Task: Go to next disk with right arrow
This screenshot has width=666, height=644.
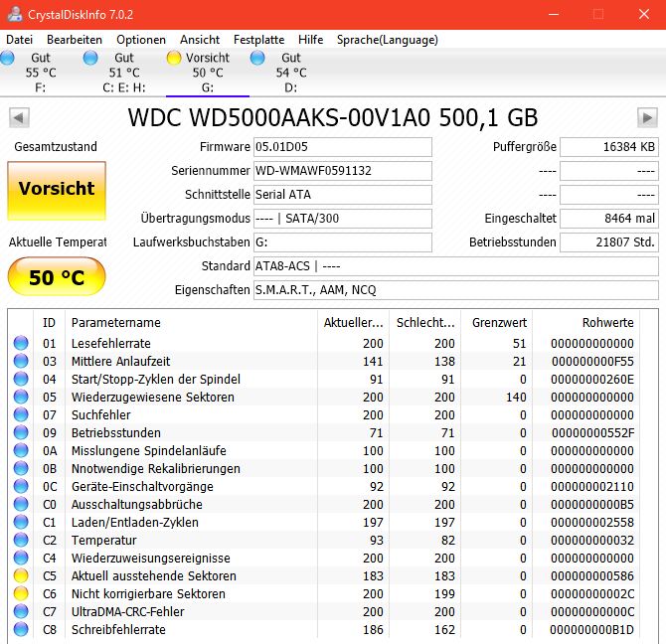Action: [647, 117]
